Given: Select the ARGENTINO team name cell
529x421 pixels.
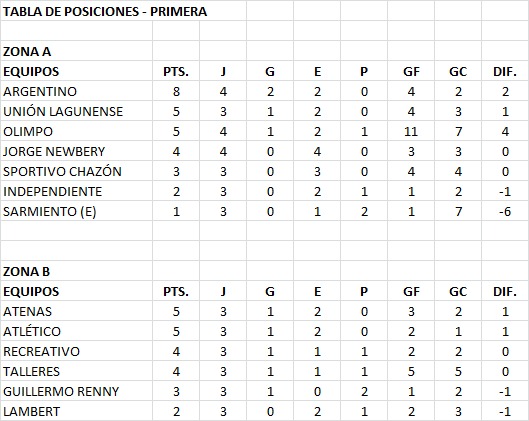Looking at the screenshot, I should (77, 91).
